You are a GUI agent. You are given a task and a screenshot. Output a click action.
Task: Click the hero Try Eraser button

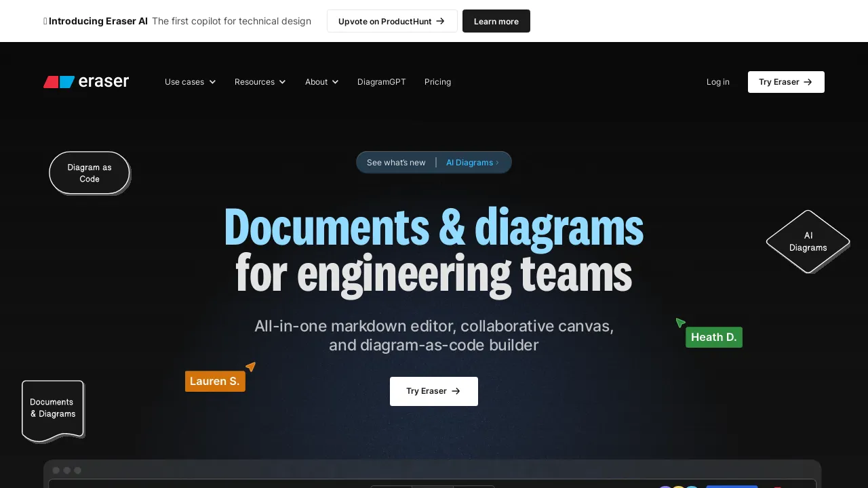click(x=433, y=391)
